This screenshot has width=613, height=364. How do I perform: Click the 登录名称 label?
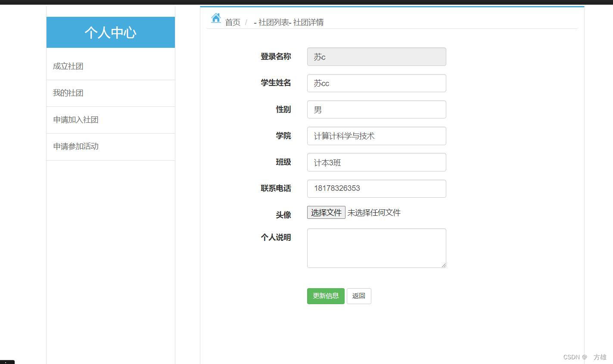(276, 56)
